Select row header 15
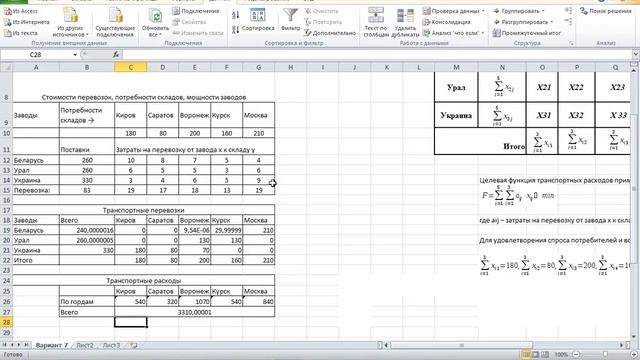Image resolution: width=640 pixels, height=360 pixels. pos(6,190)
